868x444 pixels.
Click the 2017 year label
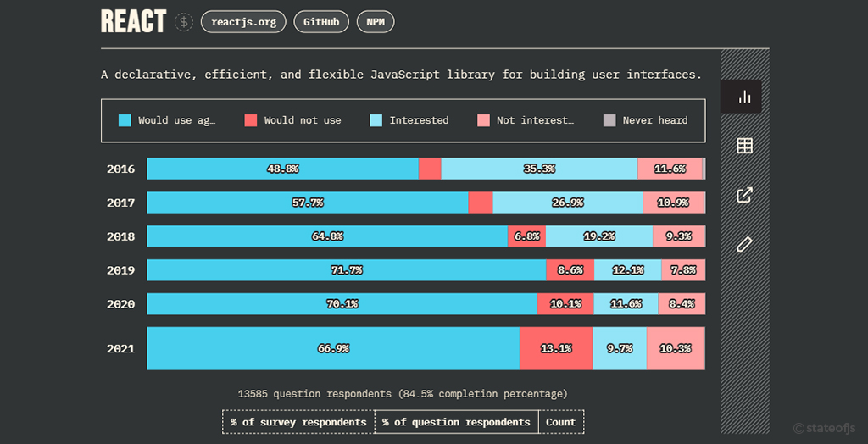pyautogui.click(x=120, y=203)
